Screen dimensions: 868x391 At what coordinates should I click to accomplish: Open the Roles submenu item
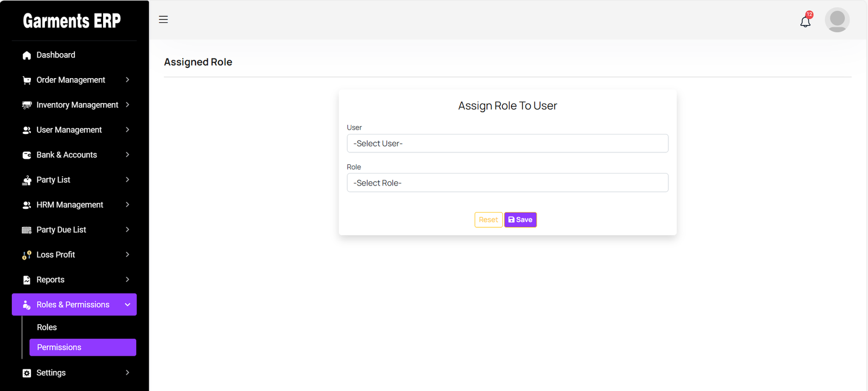click(47, 328)
